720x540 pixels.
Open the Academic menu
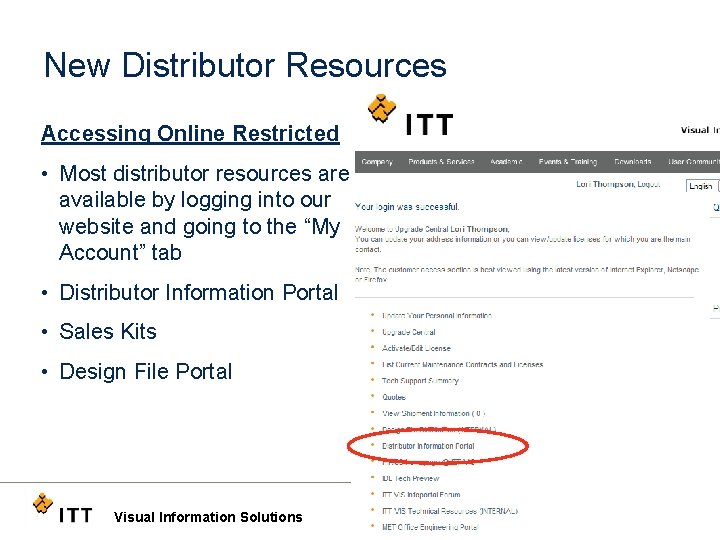506,162
